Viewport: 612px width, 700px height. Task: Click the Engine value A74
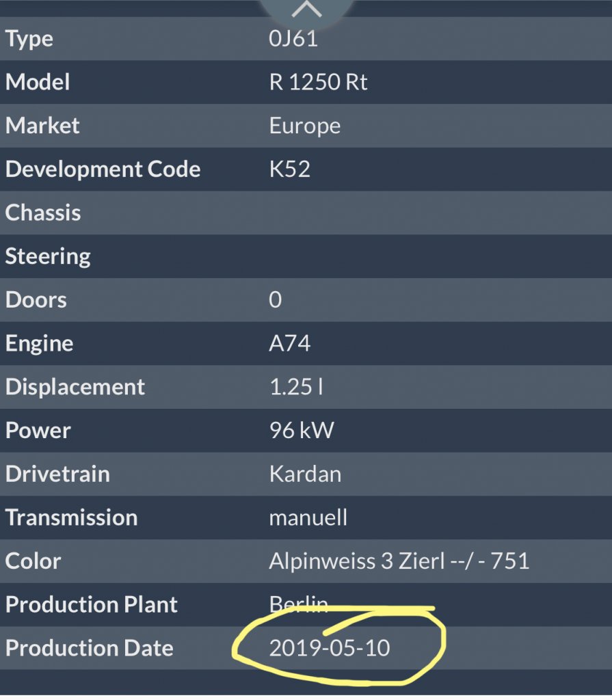289,343
